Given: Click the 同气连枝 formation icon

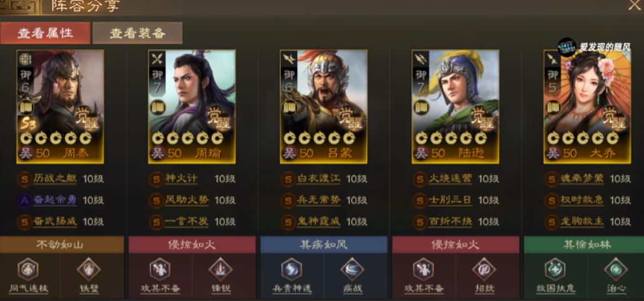Looking at the screenshot, I should pos(28,269).
